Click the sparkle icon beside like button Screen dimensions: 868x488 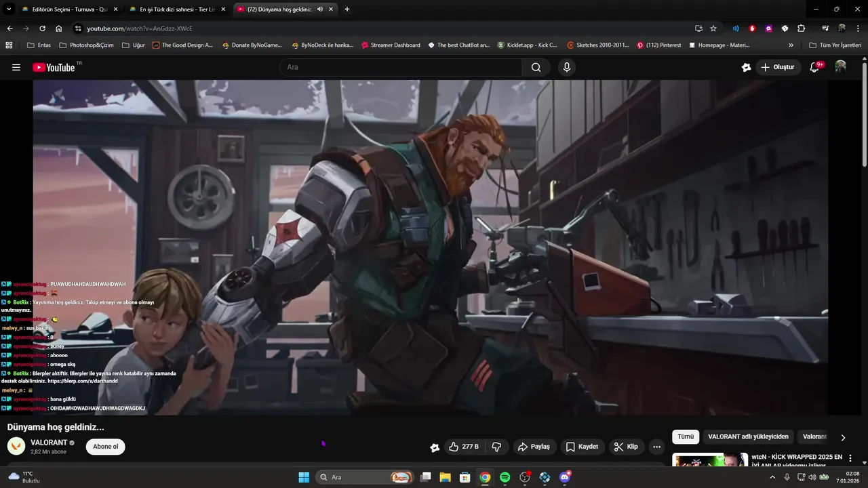click(435, 447)
